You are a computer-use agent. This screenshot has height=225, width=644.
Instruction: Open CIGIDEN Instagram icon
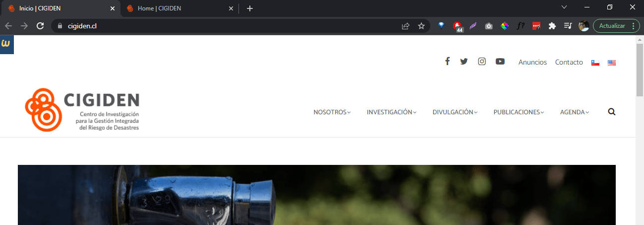482,62
